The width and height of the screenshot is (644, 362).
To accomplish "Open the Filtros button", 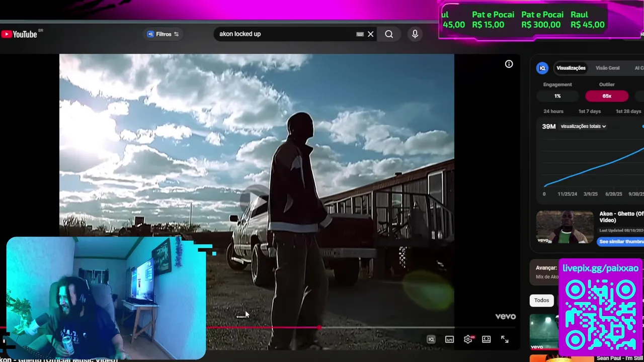I will pyautogui.click(x=163, y=34).
